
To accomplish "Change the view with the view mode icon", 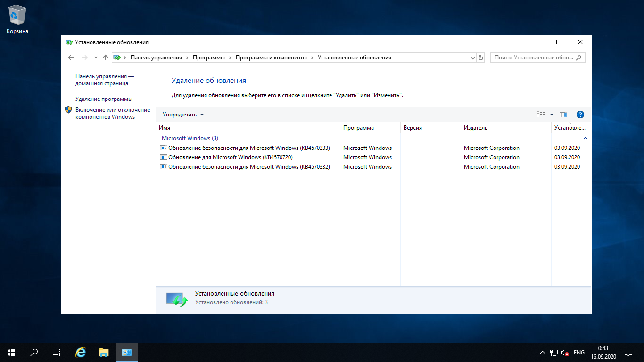I will [x=541, y=115].
